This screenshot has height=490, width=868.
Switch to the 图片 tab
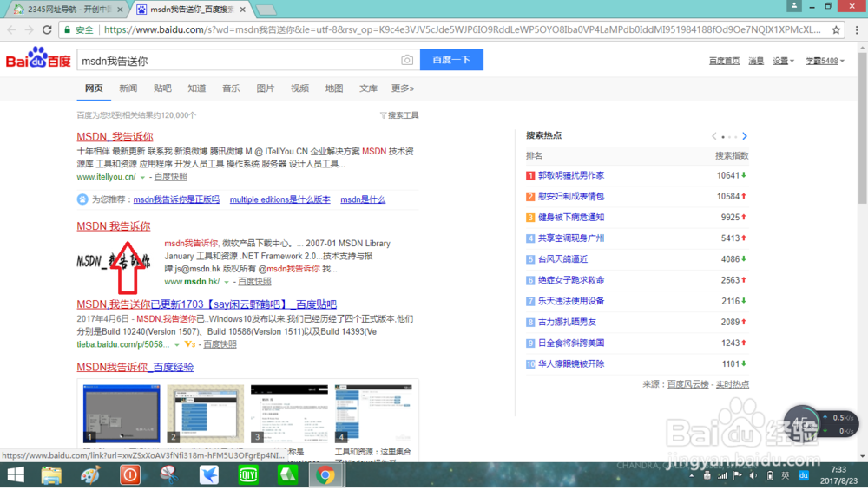pos(265,88)
